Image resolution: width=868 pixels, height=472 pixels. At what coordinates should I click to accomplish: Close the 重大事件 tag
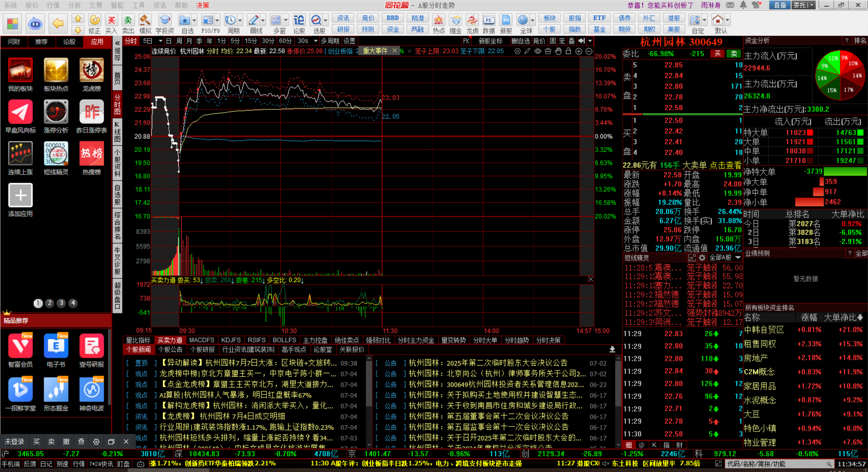[x=394, y=51]
